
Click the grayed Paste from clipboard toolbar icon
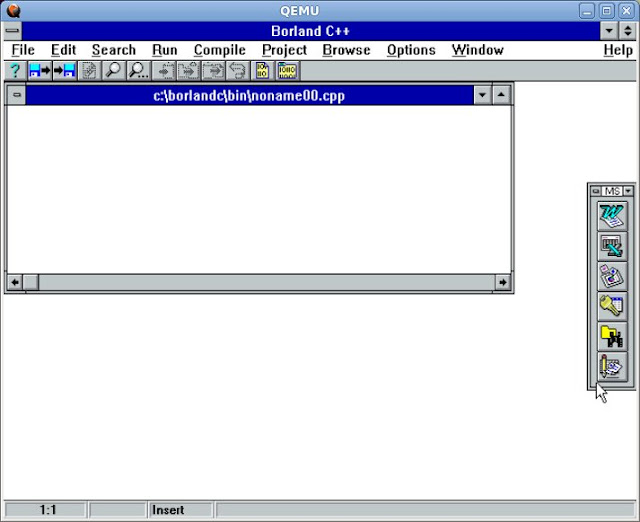point(213,71)
